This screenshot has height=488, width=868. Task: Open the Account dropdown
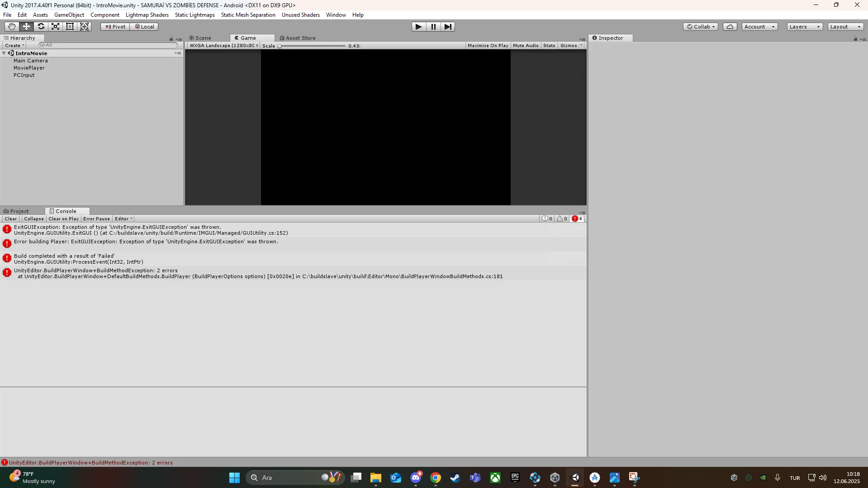[759, 27]
